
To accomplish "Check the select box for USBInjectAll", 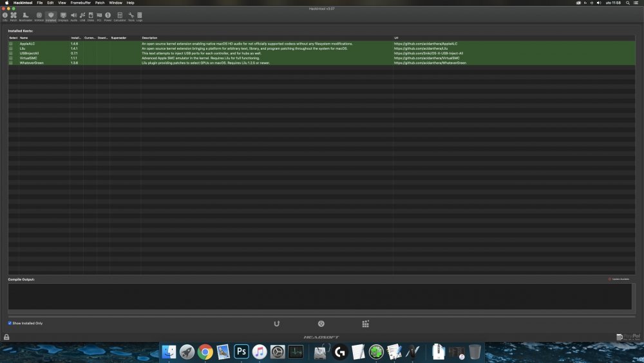I will [x=11, y=54].
